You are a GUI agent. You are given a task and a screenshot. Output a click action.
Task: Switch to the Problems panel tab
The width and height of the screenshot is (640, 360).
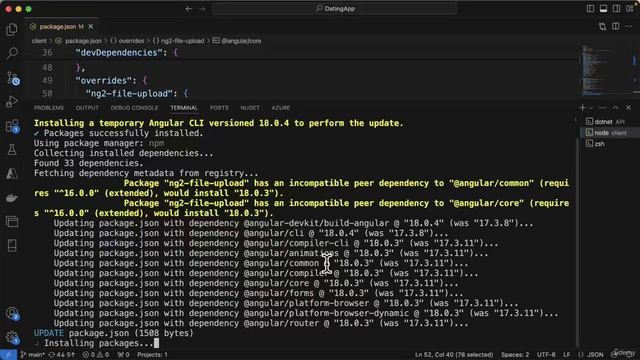49,108
